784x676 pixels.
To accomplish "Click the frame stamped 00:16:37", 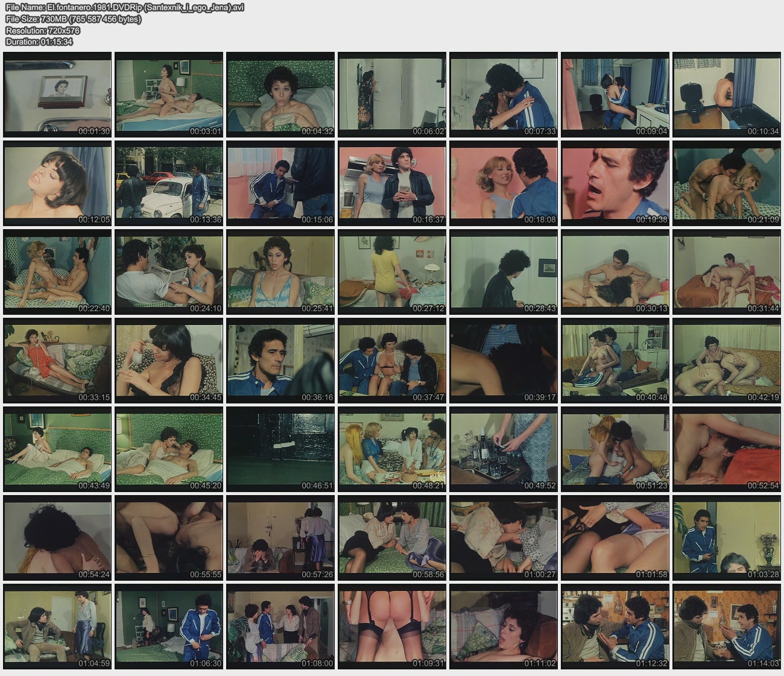I will [x=392, y=183].
